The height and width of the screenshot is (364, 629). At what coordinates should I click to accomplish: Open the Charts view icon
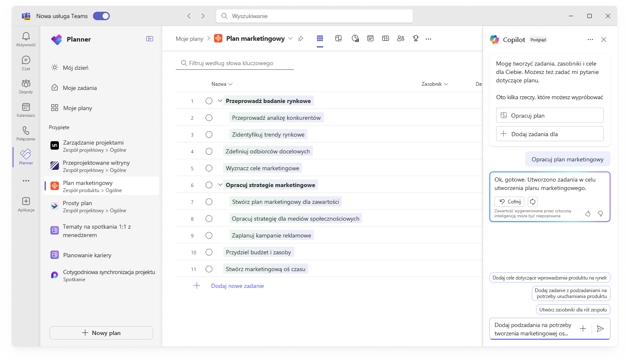point(355,39)
